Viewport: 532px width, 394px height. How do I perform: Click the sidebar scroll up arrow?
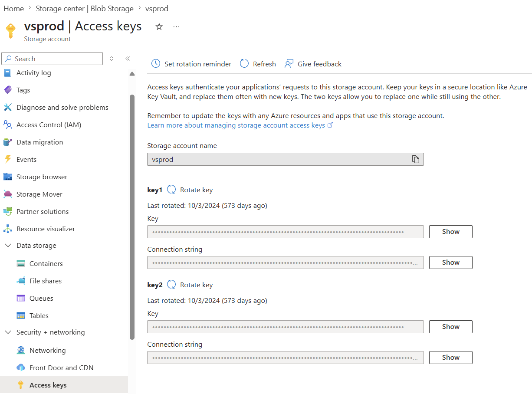pos(132,74)
